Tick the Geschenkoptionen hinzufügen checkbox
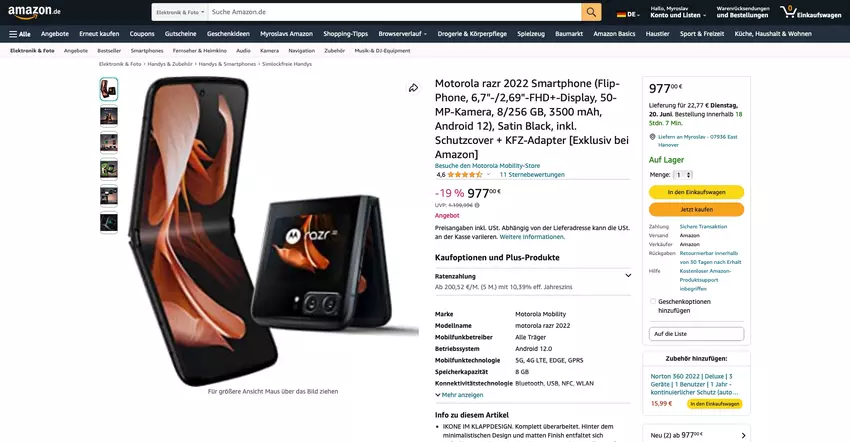The width and height of the screenshot is (850, 442). pos(653,302)
